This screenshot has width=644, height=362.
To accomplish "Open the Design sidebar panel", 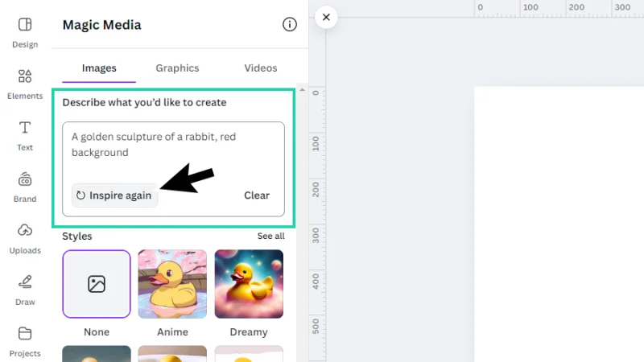I will pos(25,32).
